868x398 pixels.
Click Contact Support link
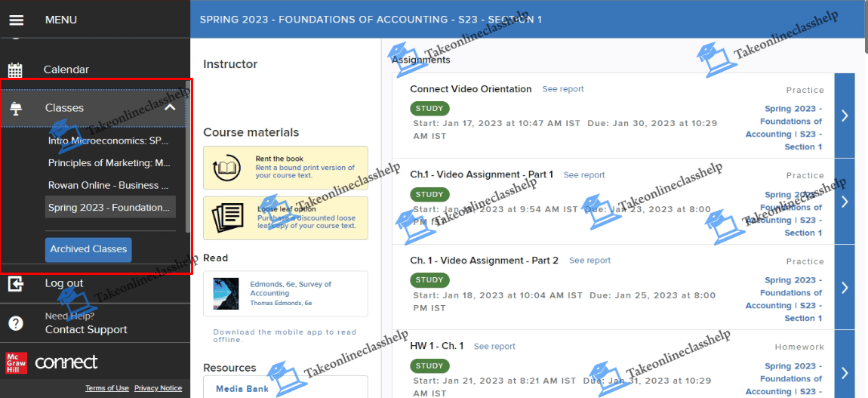point(86,330)
